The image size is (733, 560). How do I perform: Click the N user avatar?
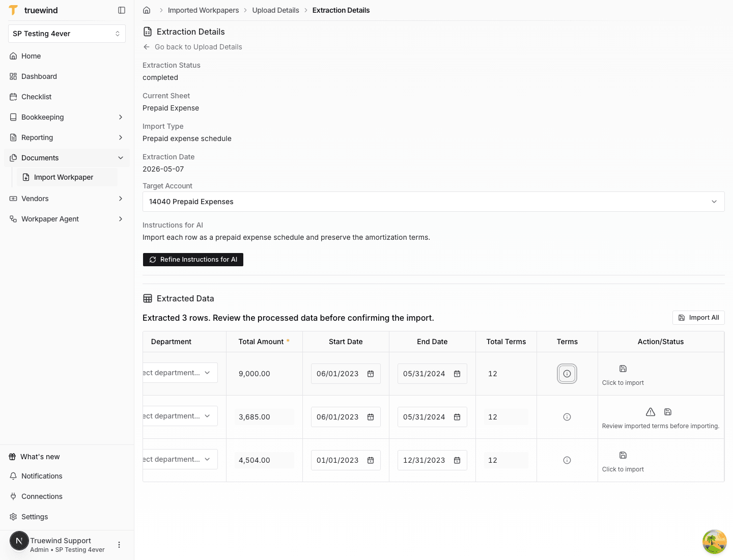pos(19,541)
